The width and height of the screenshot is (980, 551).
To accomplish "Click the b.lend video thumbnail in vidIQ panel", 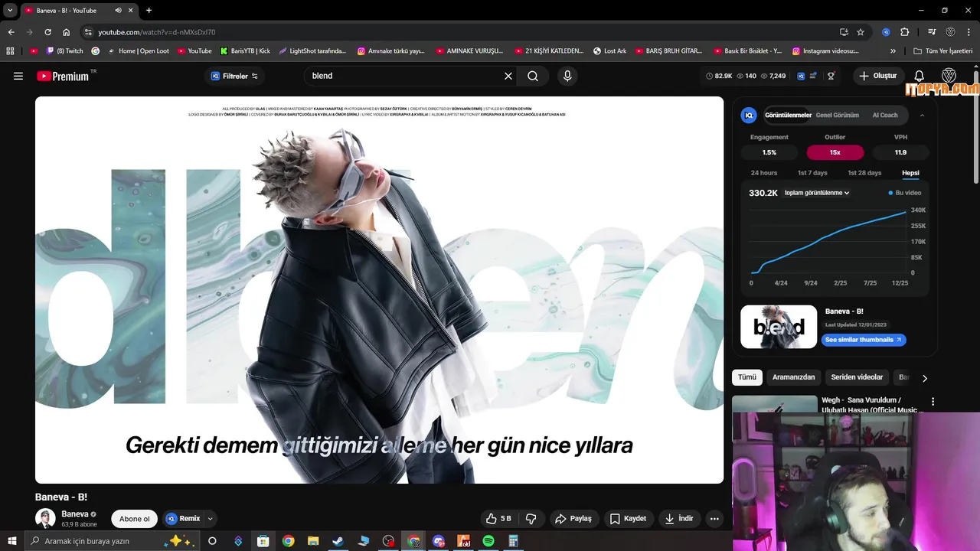I will [x=779, y=327].
